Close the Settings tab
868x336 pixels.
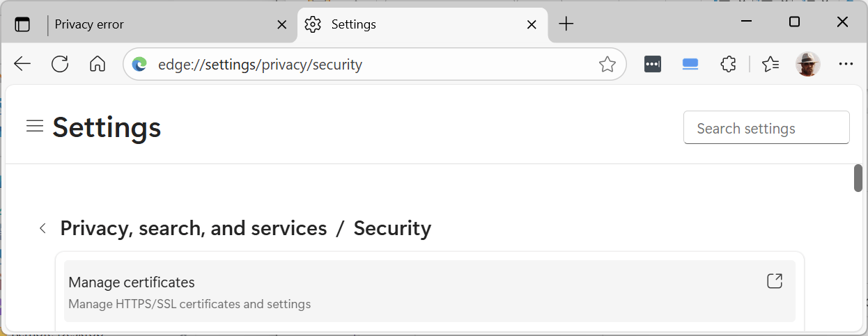point(532,24)
